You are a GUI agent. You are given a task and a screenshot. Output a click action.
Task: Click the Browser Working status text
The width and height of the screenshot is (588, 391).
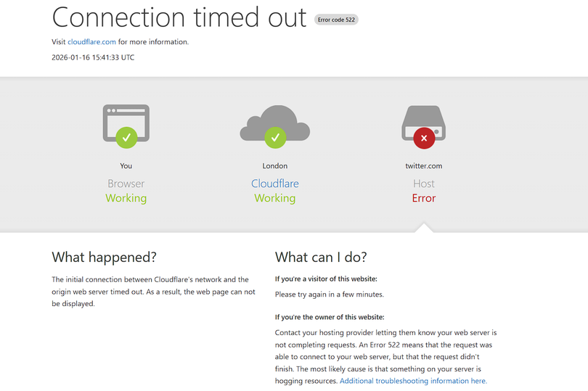pyautogui.click(x=126, y=198)
